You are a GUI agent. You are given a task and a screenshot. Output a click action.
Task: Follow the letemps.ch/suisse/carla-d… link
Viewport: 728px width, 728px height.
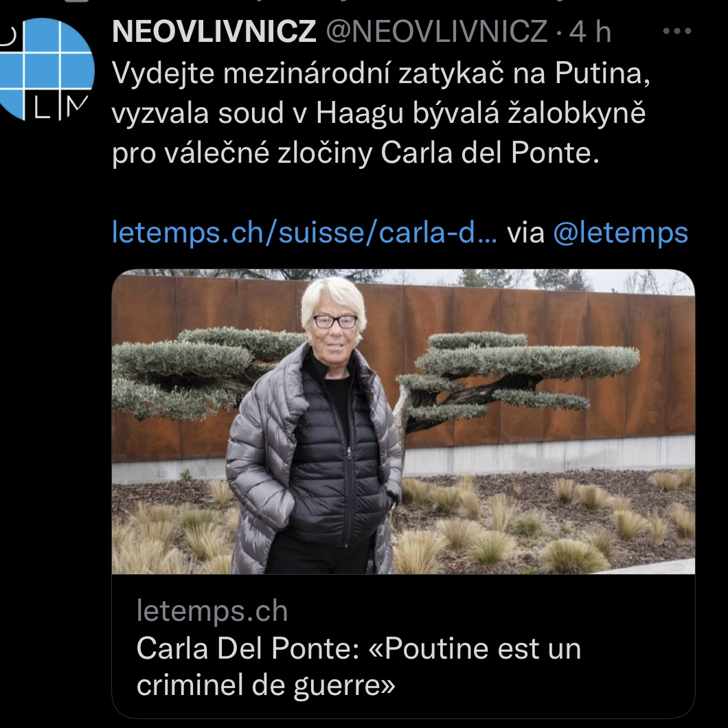[304, 232]
